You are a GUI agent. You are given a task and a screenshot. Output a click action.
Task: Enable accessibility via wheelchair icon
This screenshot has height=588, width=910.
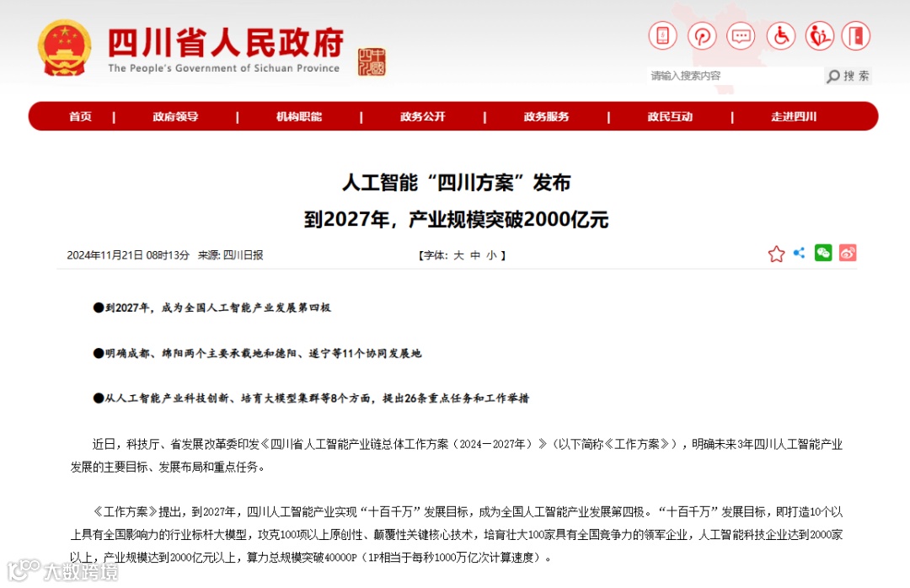[780, 36]
